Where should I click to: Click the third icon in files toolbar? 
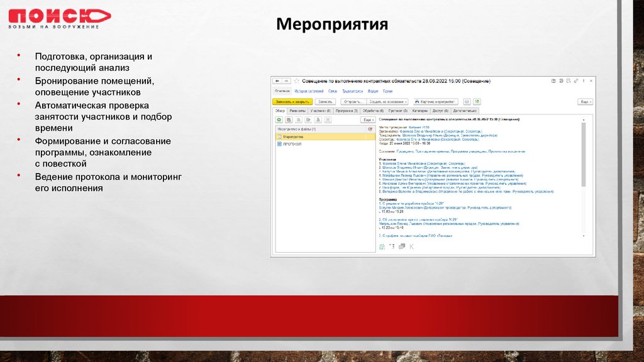click(x=299, y=120)
